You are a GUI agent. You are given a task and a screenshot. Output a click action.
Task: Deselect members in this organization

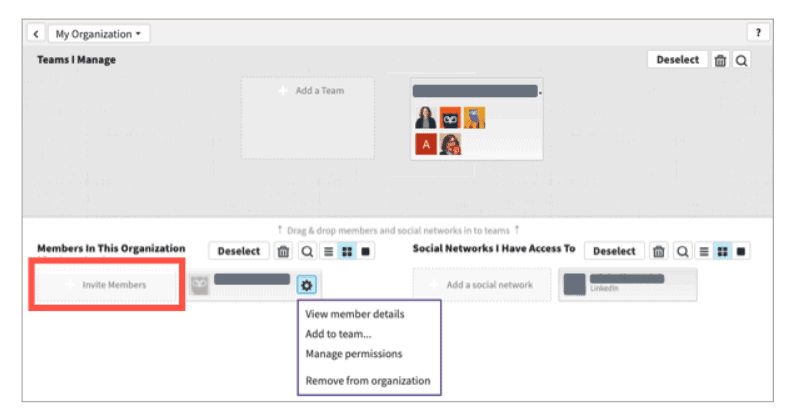(x=239, y=251)
